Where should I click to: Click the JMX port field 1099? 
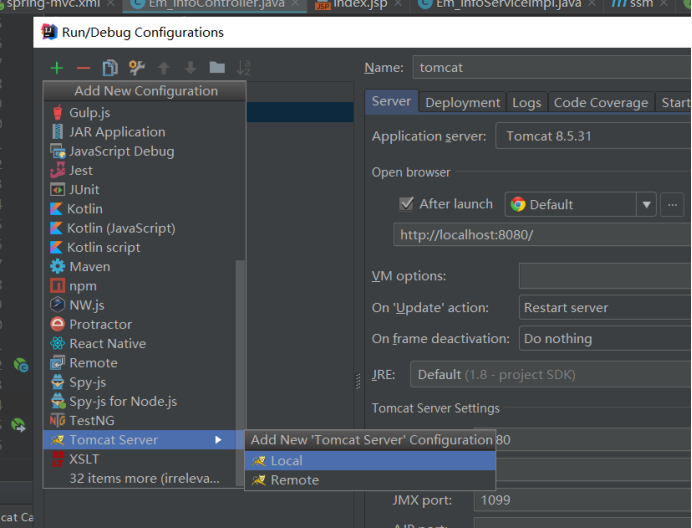(583, 500)
